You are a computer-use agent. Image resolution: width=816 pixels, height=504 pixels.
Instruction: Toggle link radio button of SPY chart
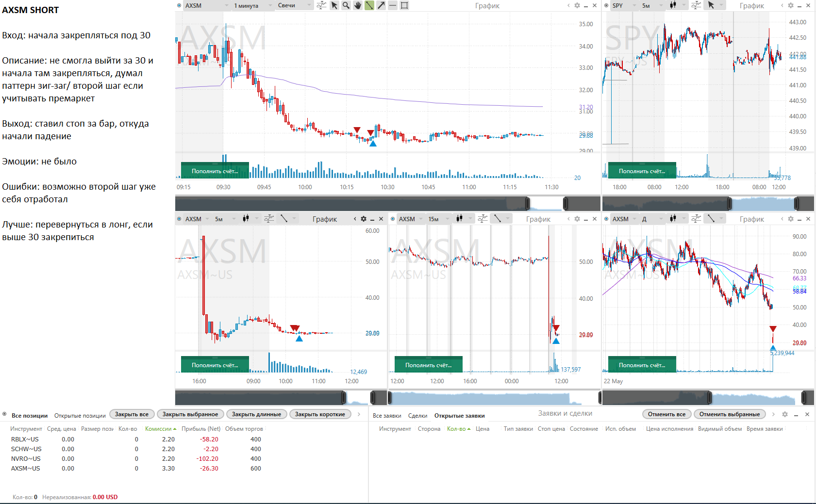coord(606,5)
